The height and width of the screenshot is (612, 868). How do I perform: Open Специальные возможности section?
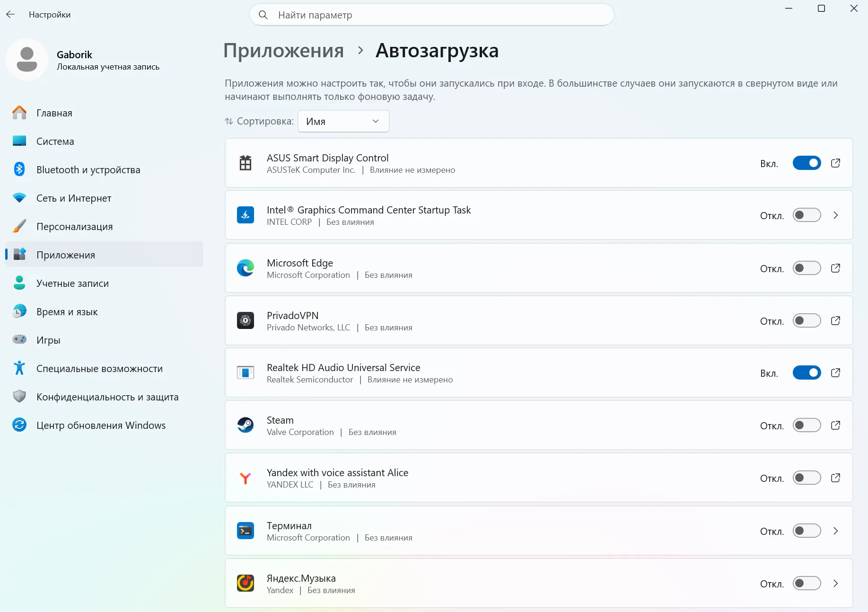(x=104, y=369)
